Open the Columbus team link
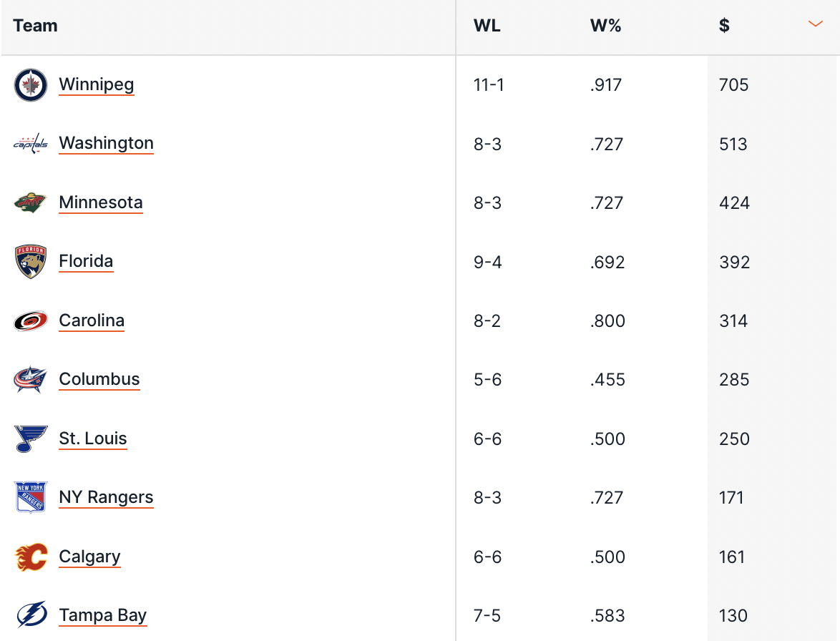 click(x=99, y=379)
